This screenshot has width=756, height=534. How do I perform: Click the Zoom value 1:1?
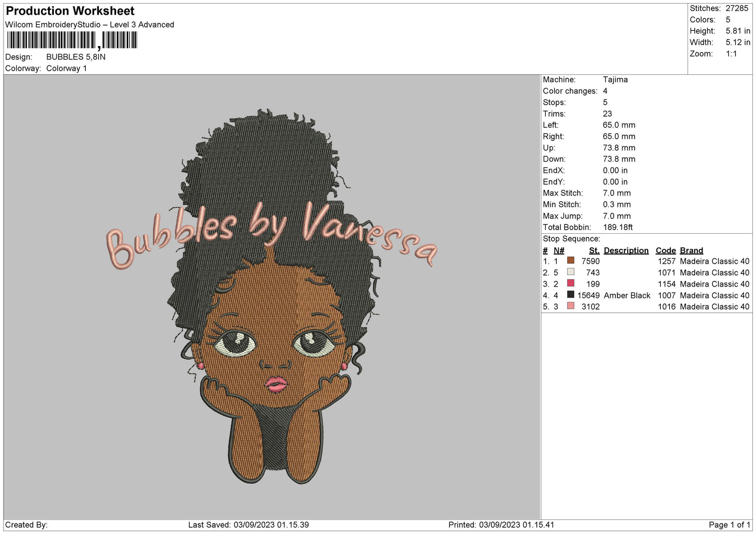pos(731,54)
